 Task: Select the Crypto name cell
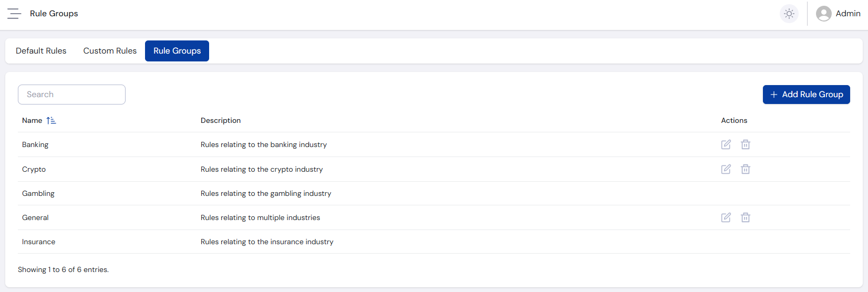pos(34,169)
